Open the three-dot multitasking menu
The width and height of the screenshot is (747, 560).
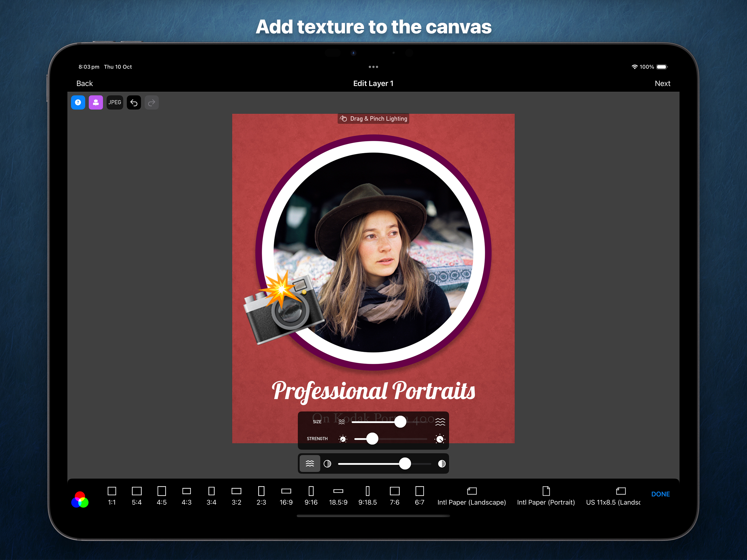click(373, 67)
